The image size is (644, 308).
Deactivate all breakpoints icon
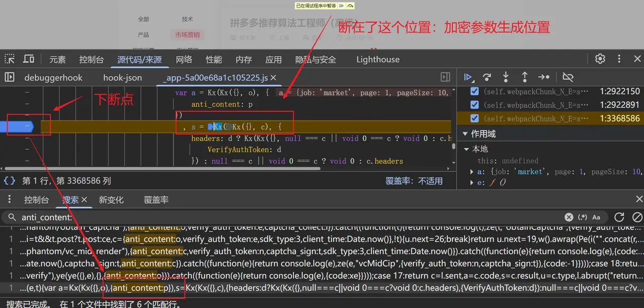568,77
